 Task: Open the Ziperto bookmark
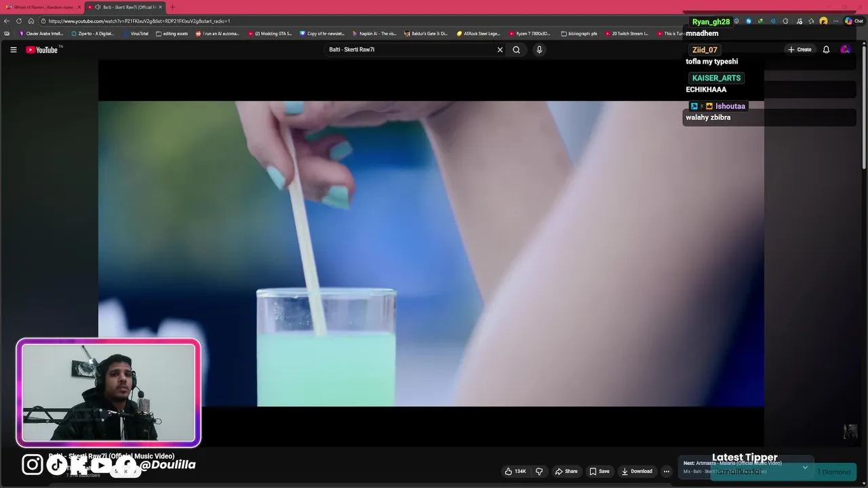pos(93,33)
